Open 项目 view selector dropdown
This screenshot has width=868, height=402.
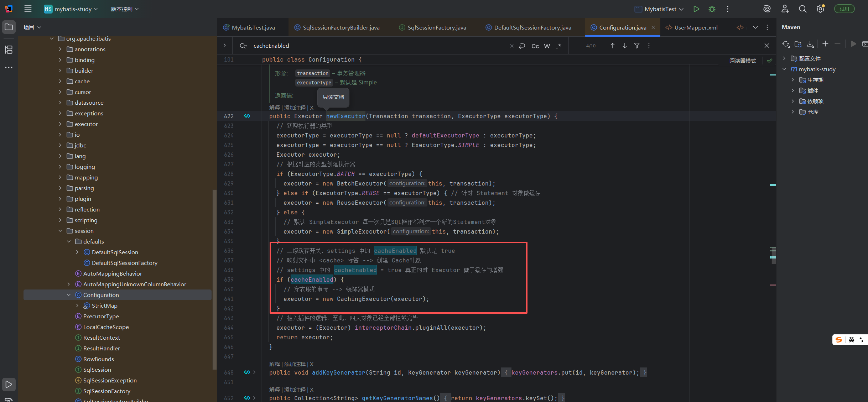coord(32,27)
